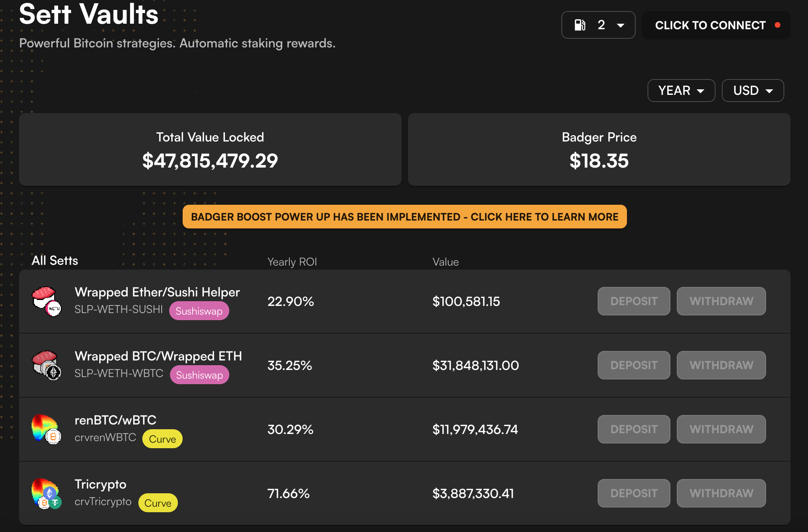Viewport: 808px width, 532px height.
Task: Withdraw from Tricrypto vault
Action: pyautogui.click(x=721, y=493)
